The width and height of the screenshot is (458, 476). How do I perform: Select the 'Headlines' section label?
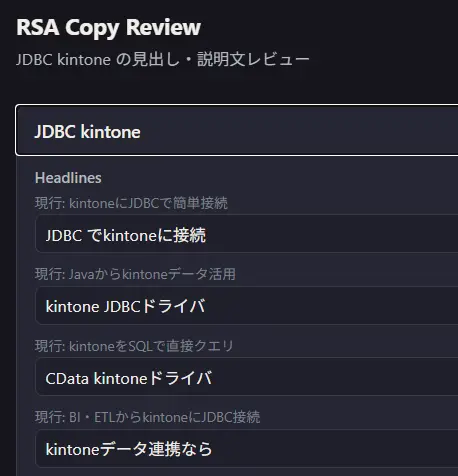[68, 178]
